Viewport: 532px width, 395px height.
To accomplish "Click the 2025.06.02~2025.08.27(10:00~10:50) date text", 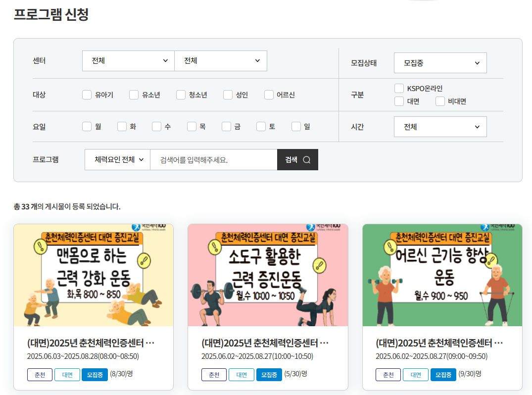I will [257, 356].
